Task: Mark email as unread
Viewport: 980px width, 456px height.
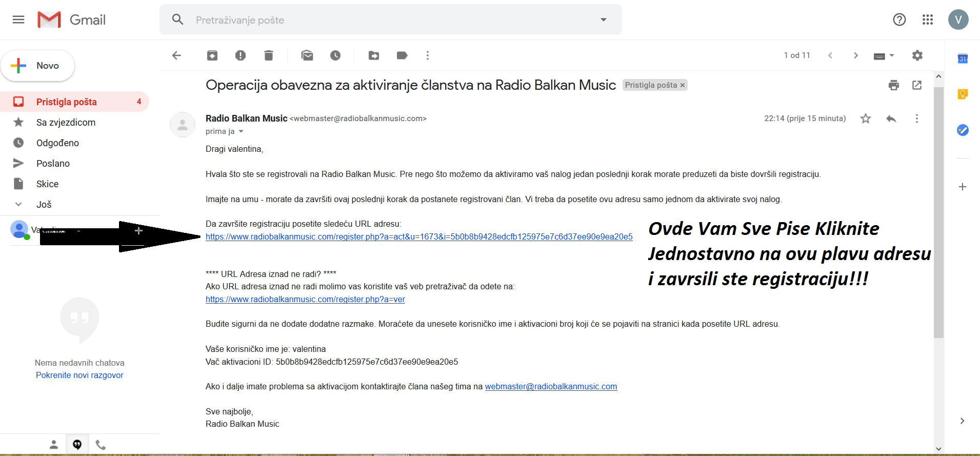Action: pyautogui.click(x=307, y=55)
